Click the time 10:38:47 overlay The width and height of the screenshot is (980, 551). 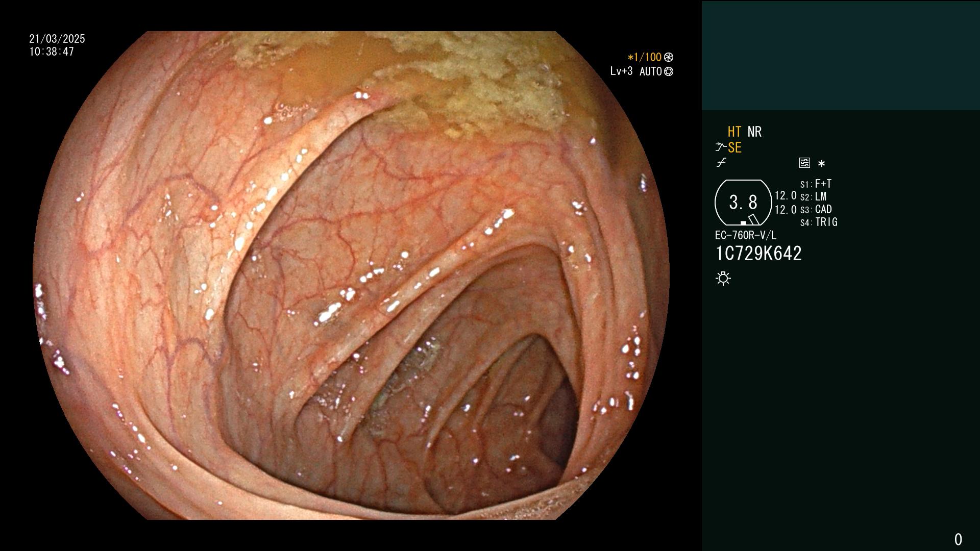point(52,52)
